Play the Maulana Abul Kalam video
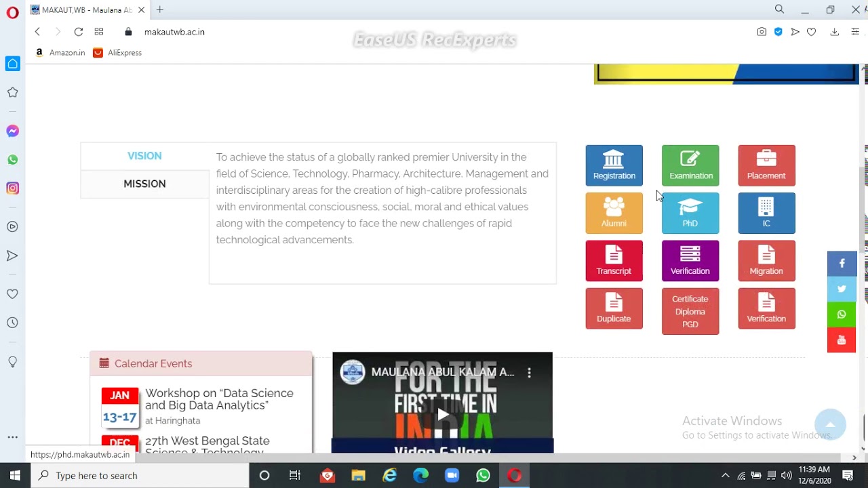This screenshot has width=868, height=488. (x=442, y=414)
